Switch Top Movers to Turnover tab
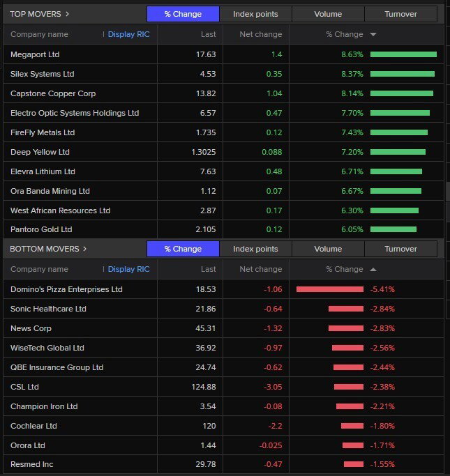This screenshot has height=476, width=450. 400,14
